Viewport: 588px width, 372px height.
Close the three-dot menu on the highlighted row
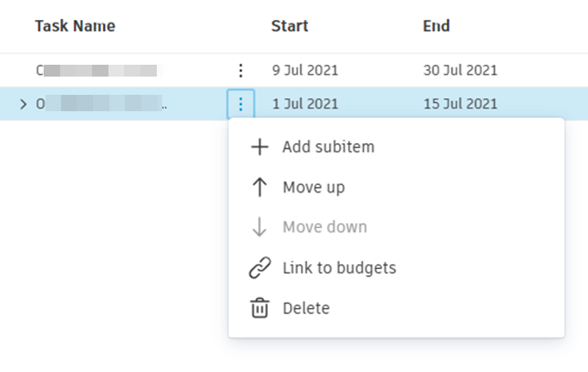(241, 104)
